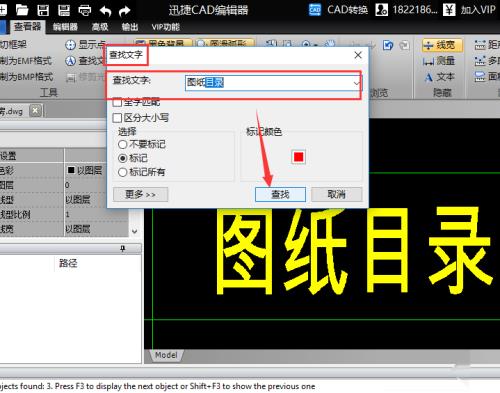This screenshot has height=393, width=500.
Task: Switch to the 编辑器 ribbon tab
Action: click(x=65, y=27)
